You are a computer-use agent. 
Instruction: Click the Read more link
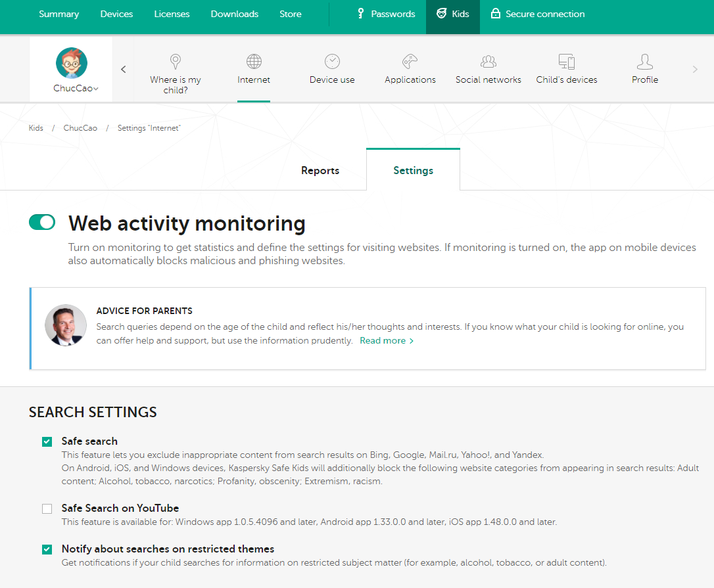(x=387, y=341)
